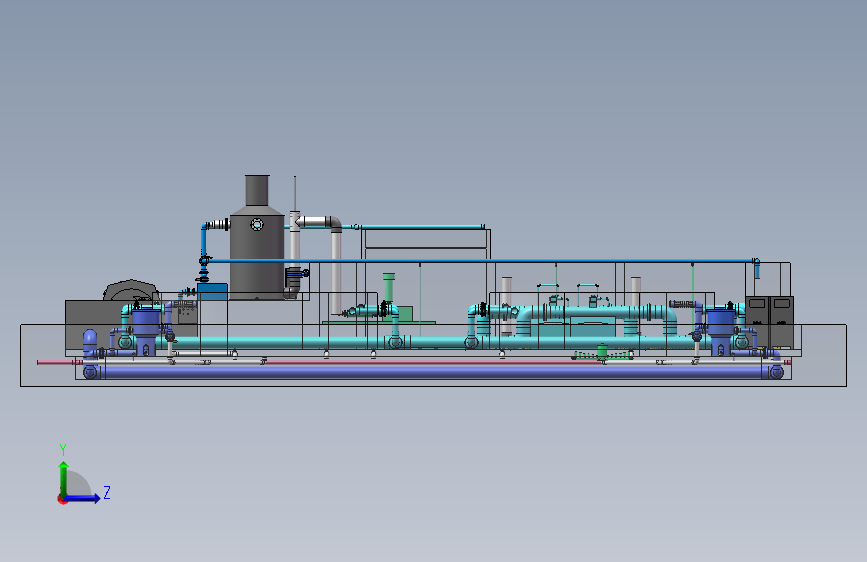Select the chimney stack atop the tower
This screenshot has height=562, width=867.
tap(257, 190)
